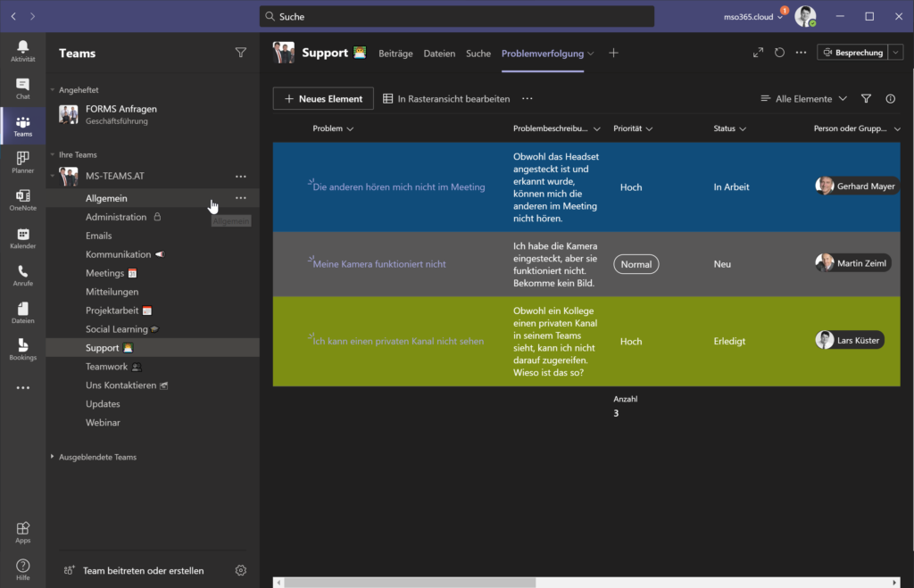The width and height of the screenshot is (914, 588).
Task: Open the list filter pane icon
Action: [866, 98]
